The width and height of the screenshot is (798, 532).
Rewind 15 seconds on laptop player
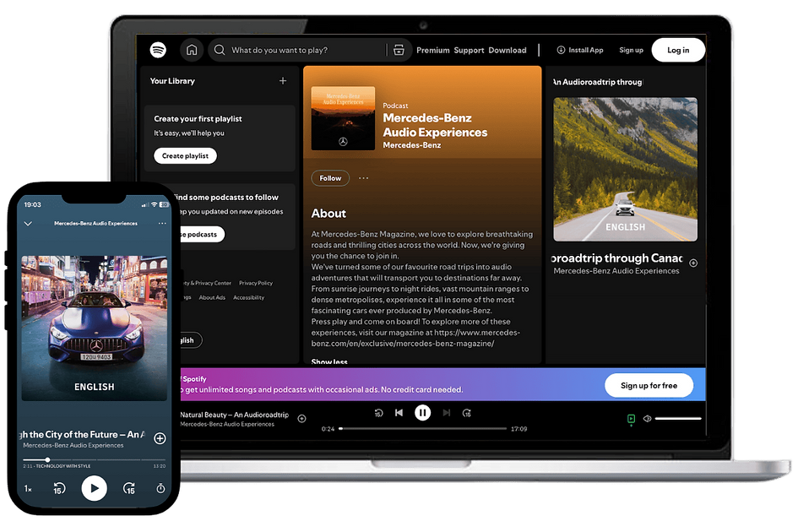pyautogui.click(x=378, y=413)
